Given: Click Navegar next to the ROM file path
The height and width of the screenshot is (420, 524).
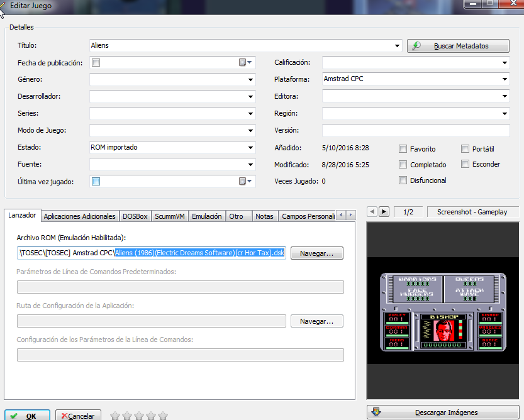Looking at the screenshot, I should point(316,253).
